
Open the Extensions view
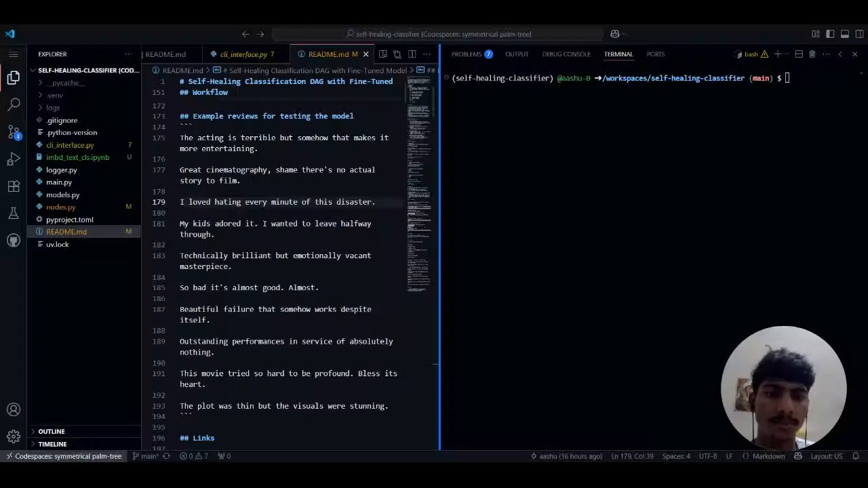[x=14, y=186]
